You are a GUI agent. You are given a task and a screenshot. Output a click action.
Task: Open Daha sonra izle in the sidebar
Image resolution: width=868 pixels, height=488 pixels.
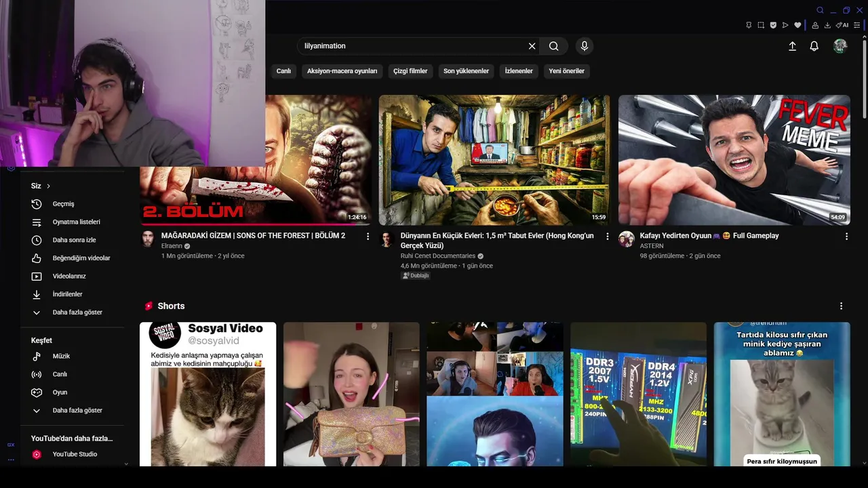pos(75,240)
